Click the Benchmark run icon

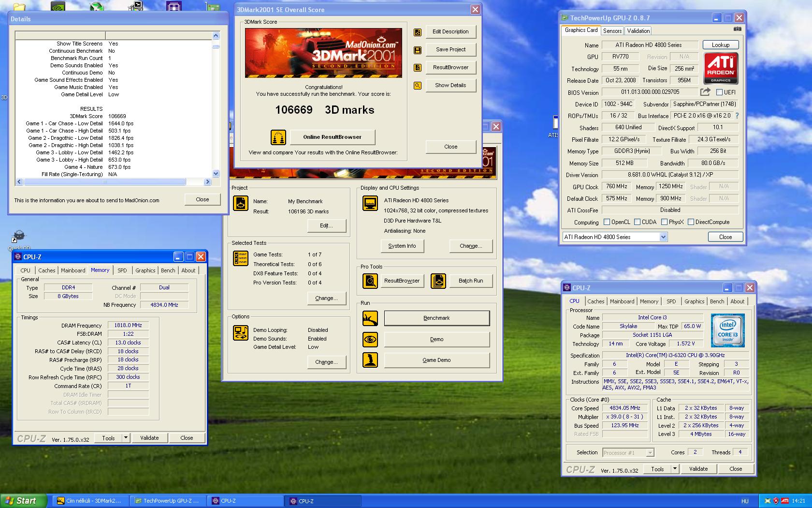tap(370, 318)
